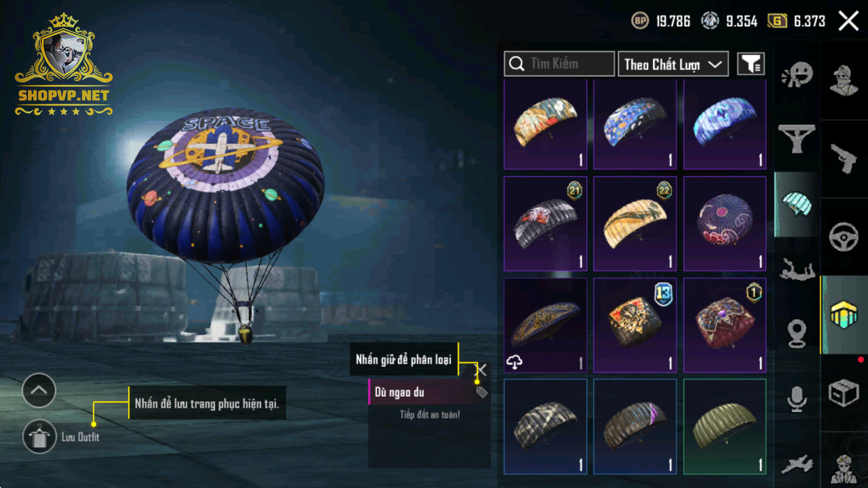Open the emote category icon

[796, 76]
